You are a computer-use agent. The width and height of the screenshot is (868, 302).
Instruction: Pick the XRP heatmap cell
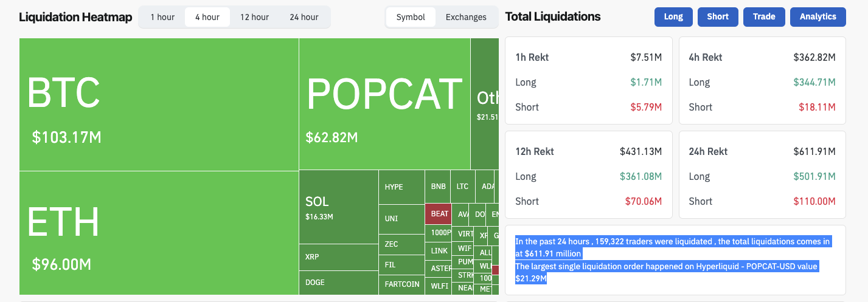click(338, 257)
